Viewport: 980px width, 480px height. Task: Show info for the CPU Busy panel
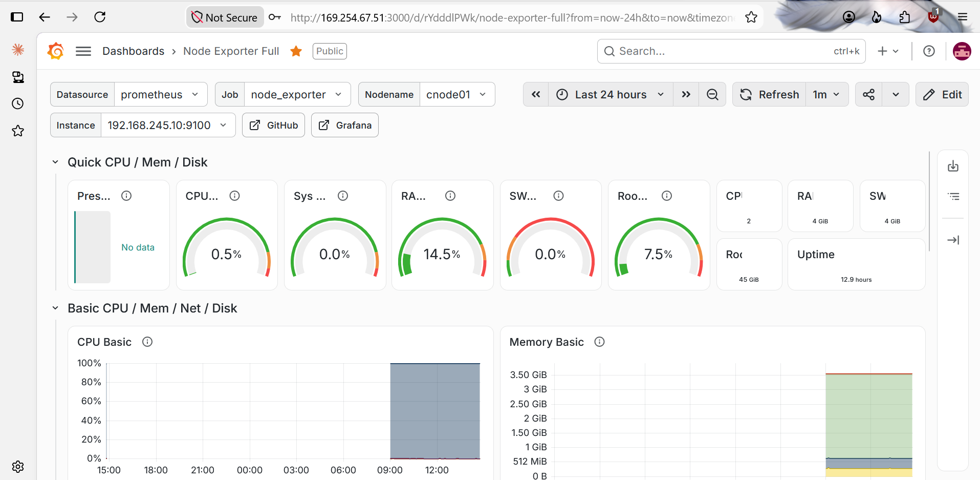[x=234, y=196]
